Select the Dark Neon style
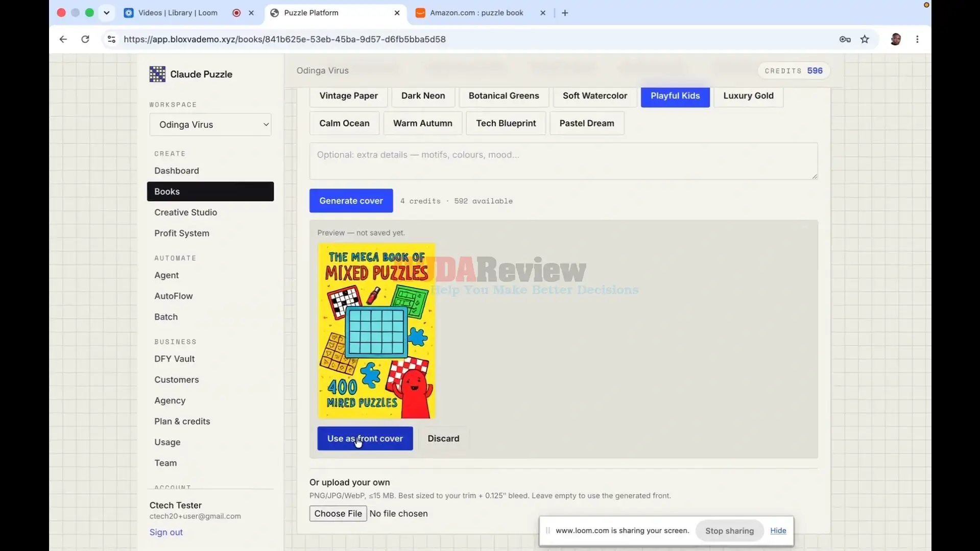 tap(423, 96)
